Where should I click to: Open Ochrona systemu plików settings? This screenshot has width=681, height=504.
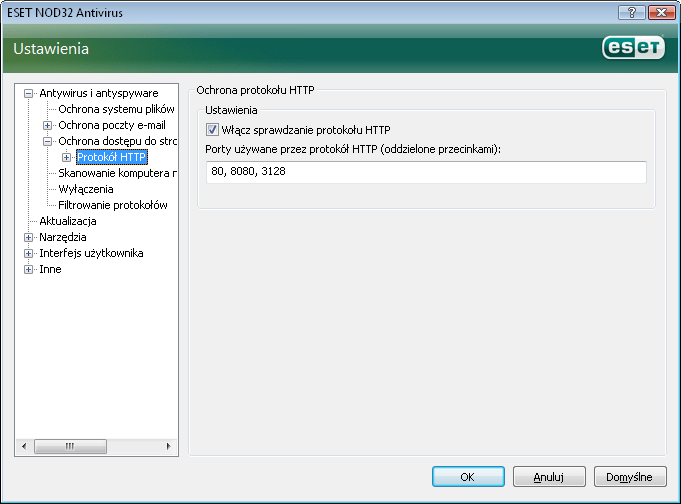coord(116,109)
